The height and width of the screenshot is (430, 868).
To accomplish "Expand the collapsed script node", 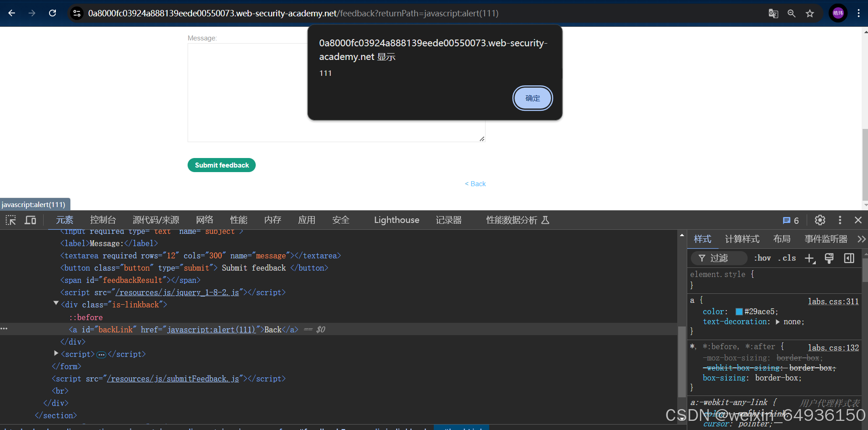I will point(56,353).
